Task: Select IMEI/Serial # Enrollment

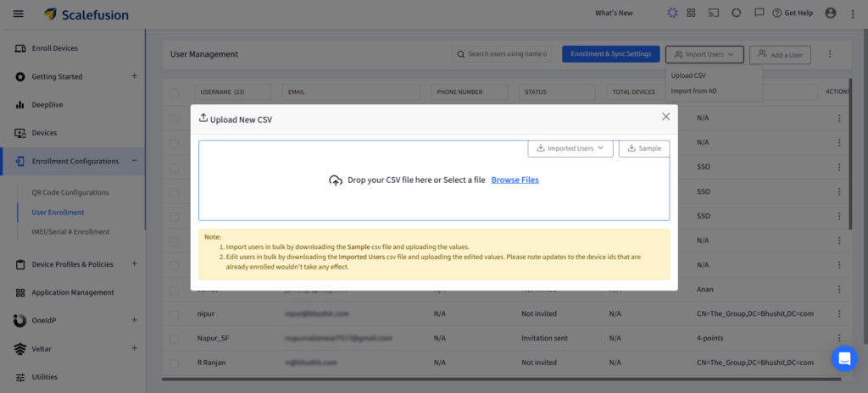Action: click(70, 231)
